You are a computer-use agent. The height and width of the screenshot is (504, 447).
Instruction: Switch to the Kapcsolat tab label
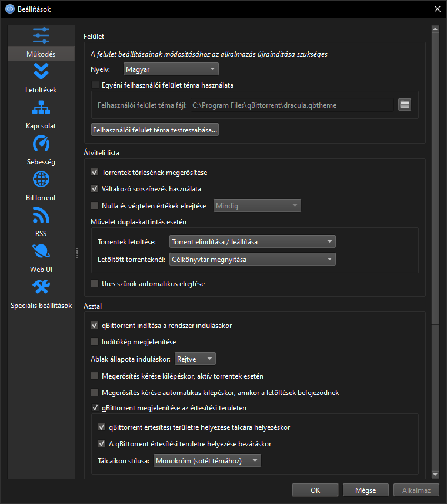tap(41, 126)
